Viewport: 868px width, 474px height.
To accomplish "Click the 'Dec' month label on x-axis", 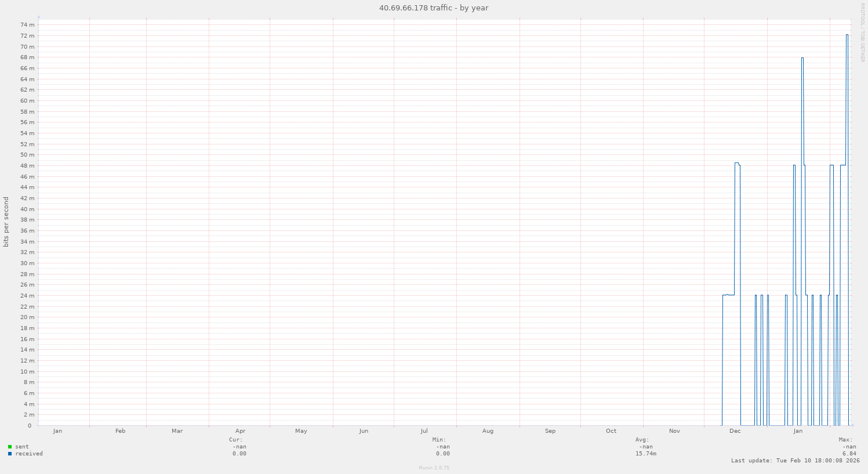I will (x=735, y=431).
